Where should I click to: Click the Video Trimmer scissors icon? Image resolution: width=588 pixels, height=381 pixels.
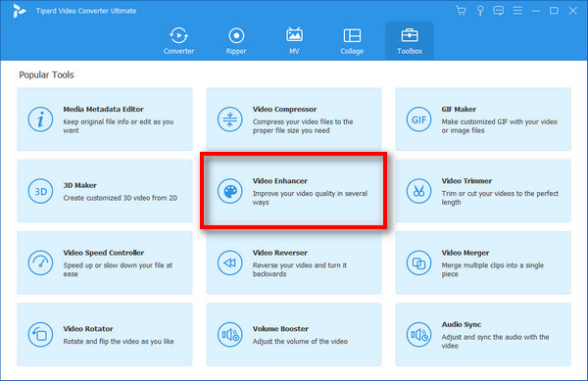(x=418, y=191)
